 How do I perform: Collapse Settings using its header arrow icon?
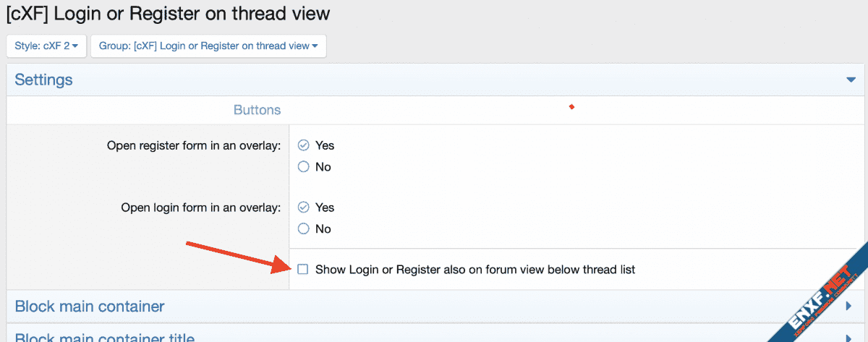coord(851,80)
